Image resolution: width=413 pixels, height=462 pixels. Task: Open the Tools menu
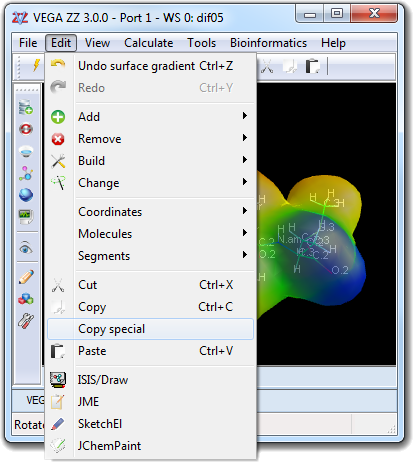pos(201,43)
